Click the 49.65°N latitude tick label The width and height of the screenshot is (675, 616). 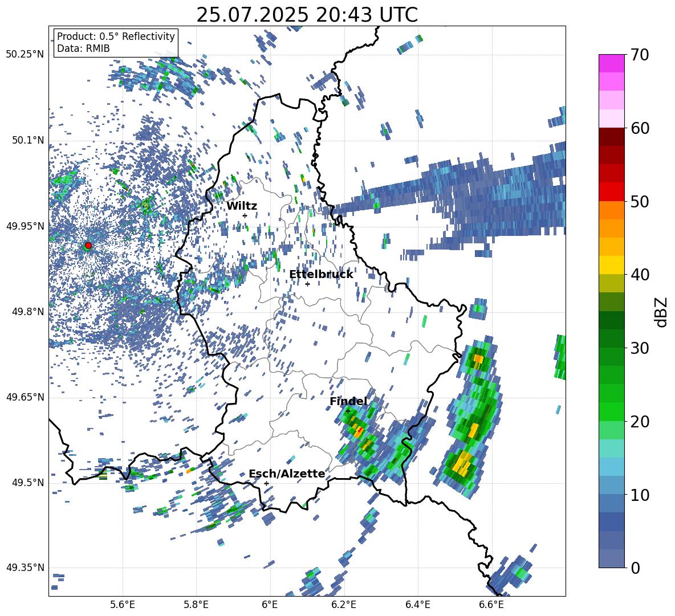(x=25, y=397)
